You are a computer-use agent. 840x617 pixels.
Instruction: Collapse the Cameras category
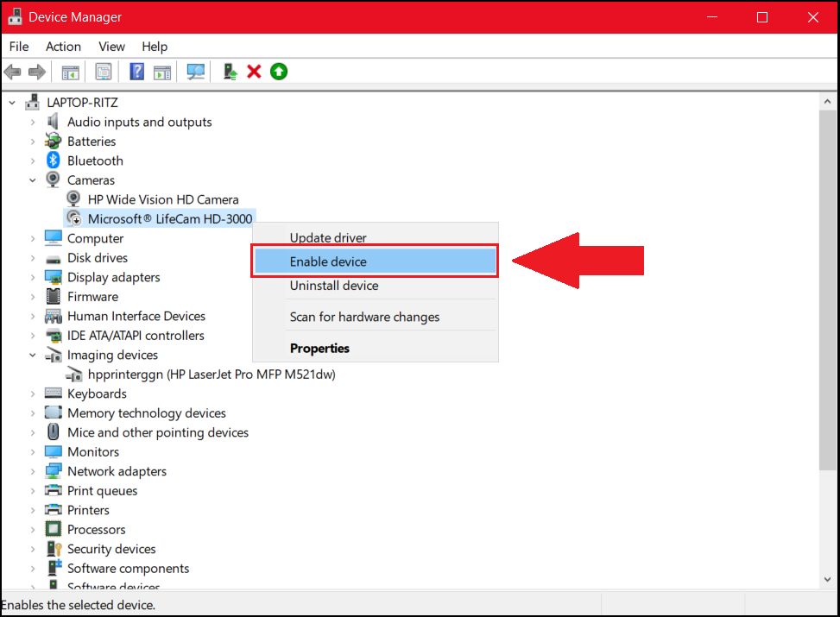pyautogui.click(x=33, y=179)
